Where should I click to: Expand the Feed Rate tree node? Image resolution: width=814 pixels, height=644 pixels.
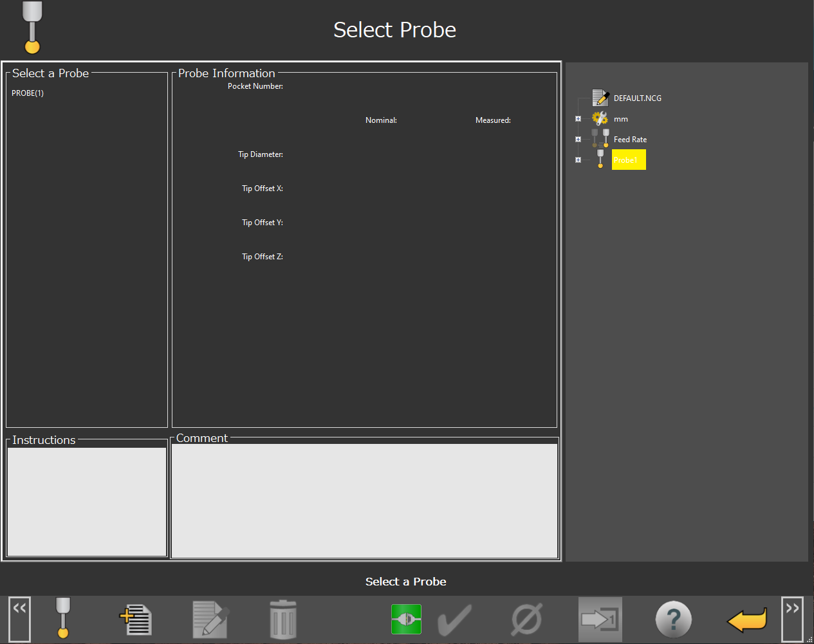(578, 140)
